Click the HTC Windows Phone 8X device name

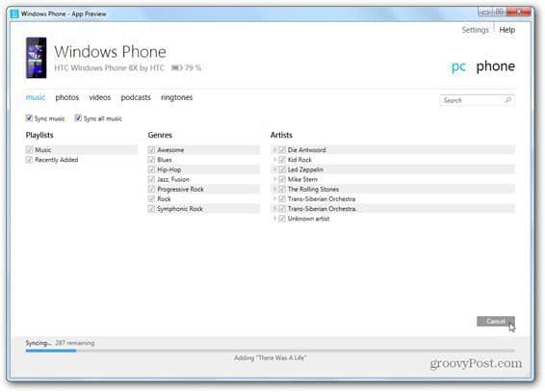(x=109, y=67)
